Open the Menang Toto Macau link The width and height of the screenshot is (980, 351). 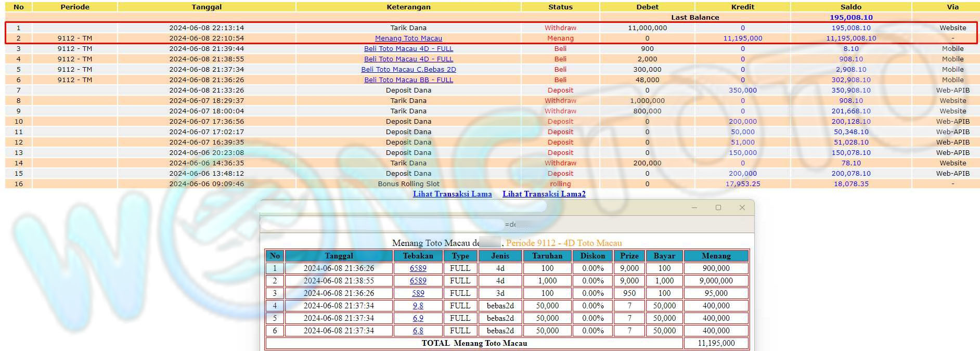point(408,38)
